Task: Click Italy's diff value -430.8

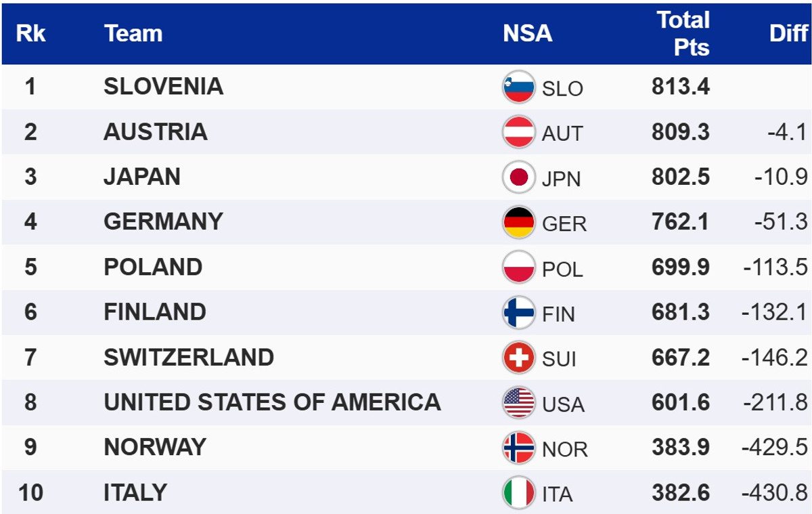Action: [775, 492]
